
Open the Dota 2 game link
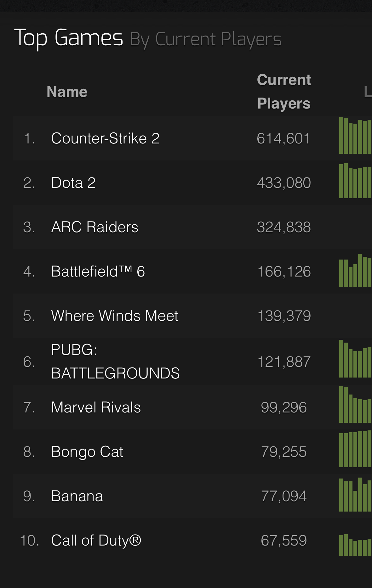(x=73, y=183)
